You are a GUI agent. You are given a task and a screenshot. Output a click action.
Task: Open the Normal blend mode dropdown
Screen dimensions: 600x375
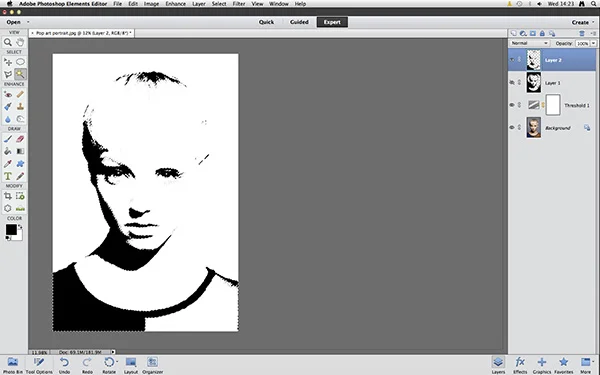tap(530, 43)
